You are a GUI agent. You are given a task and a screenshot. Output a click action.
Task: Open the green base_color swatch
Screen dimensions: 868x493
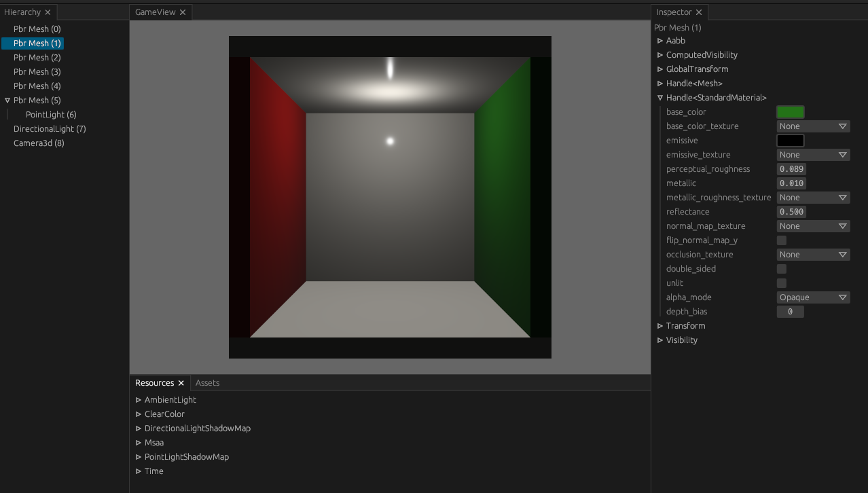[791, 112]
